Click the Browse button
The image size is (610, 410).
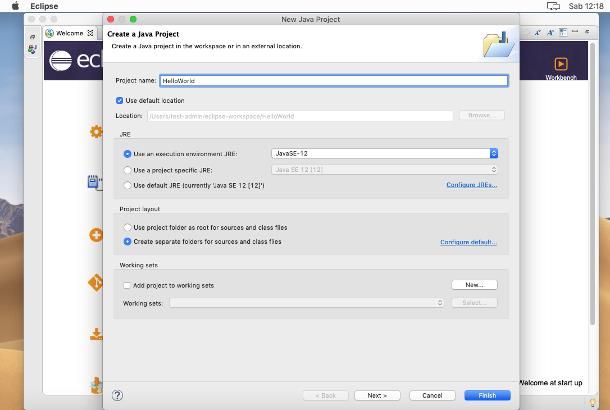tap(482, 116)
